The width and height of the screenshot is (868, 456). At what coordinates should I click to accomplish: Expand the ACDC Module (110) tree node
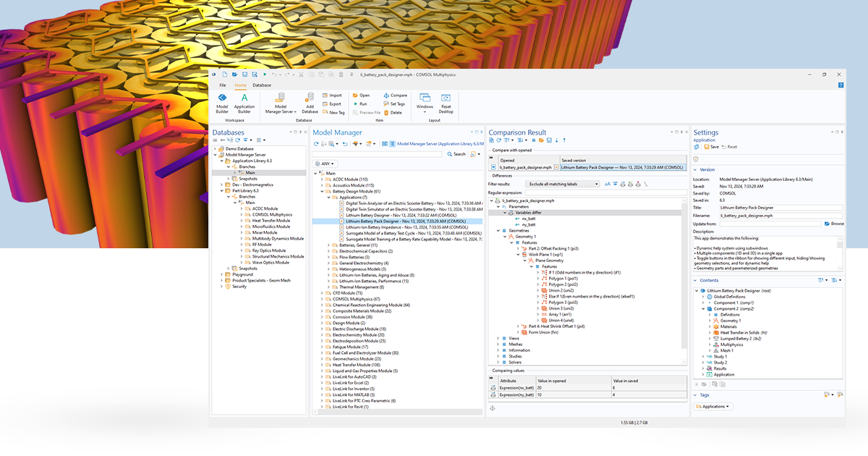(x=322, y=180)
